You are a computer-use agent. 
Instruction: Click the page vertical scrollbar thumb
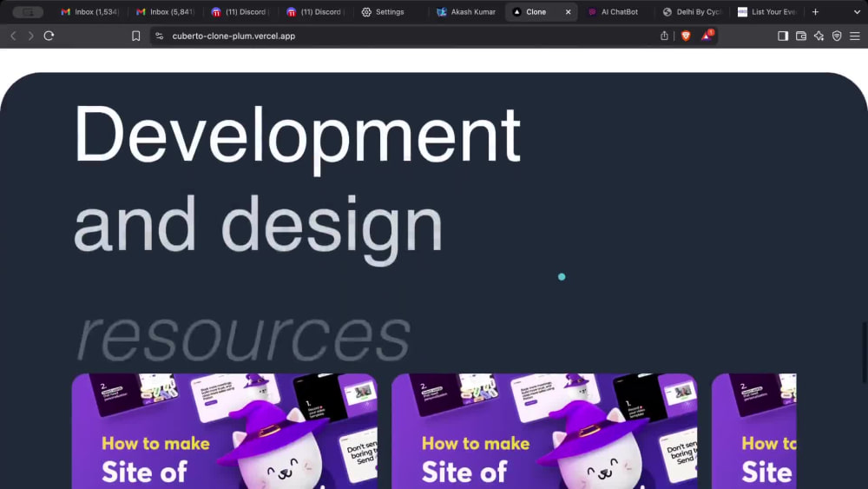tap(865, 353)
